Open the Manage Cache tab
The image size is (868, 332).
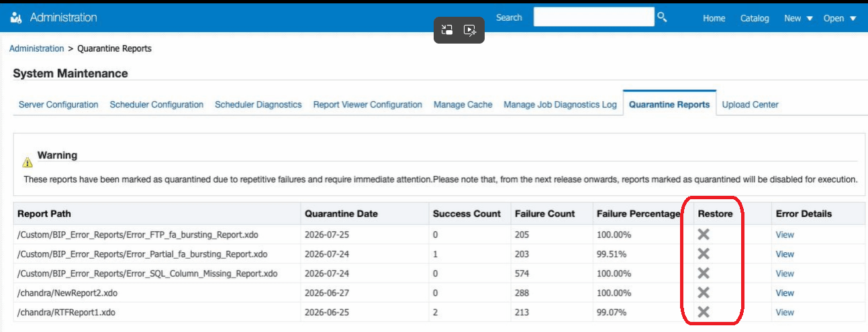[463, 105]
